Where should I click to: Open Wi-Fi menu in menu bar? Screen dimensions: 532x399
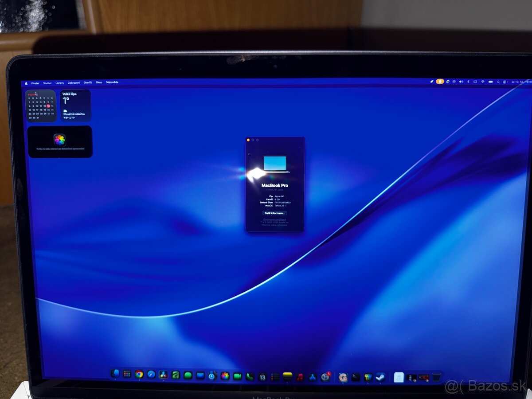[483, 82]
